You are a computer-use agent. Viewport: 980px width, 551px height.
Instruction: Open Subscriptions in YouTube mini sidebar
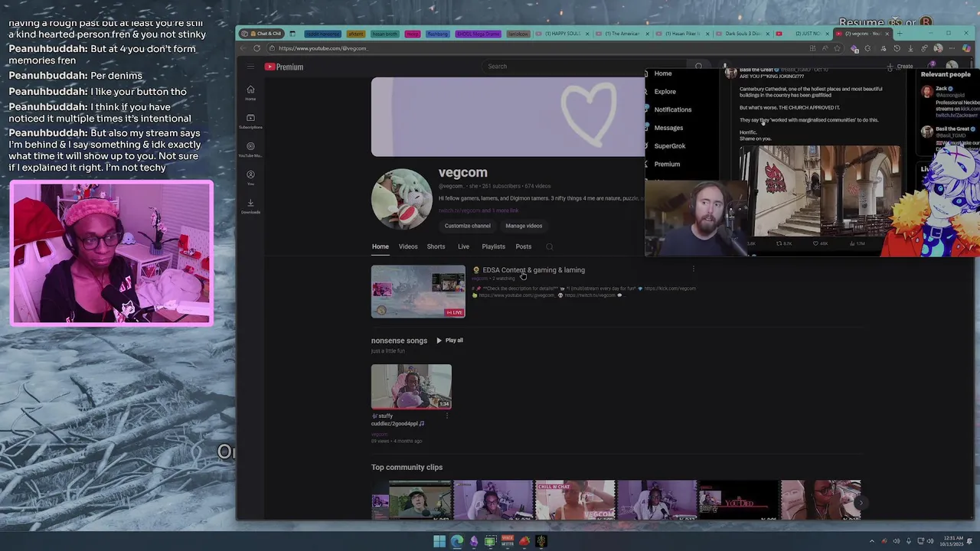(x=250, y=121)
